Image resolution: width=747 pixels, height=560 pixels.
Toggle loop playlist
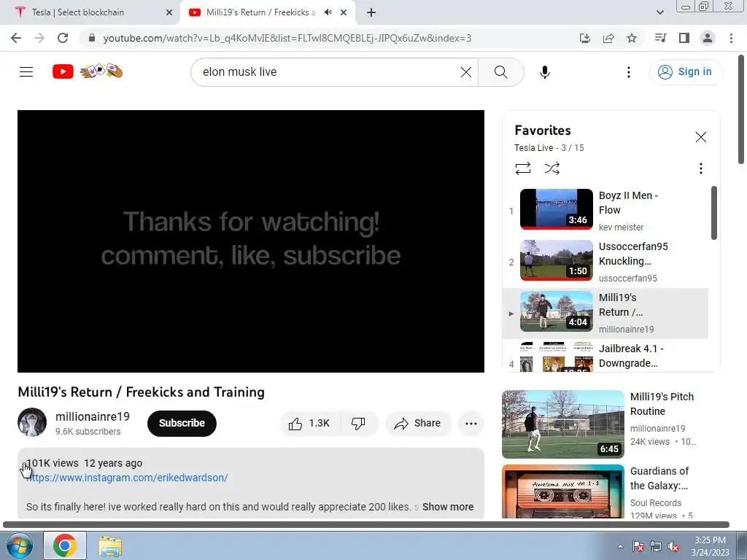coord(522,168)
